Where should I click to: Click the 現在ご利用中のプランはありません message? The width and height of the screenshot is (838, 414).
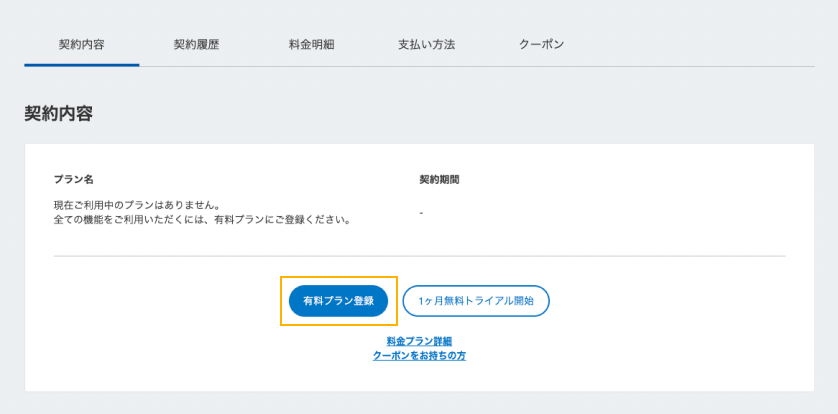click(x=136, y=205)
